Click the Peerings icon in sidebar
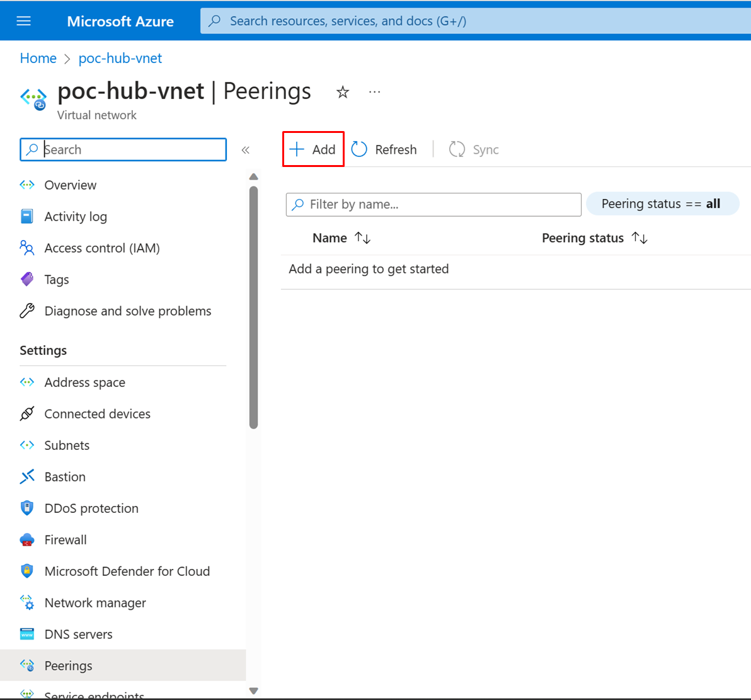 pyautogui.click(x=27, y=665)
